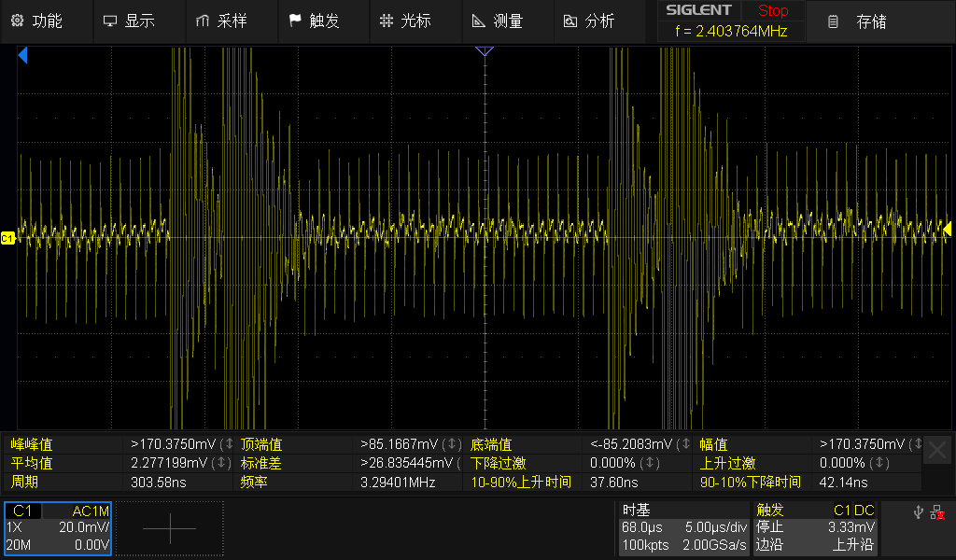Select the 周期 measurement label
Image resolution: width=956 pixels, height=560 pixels.
[x=24, y=482]
